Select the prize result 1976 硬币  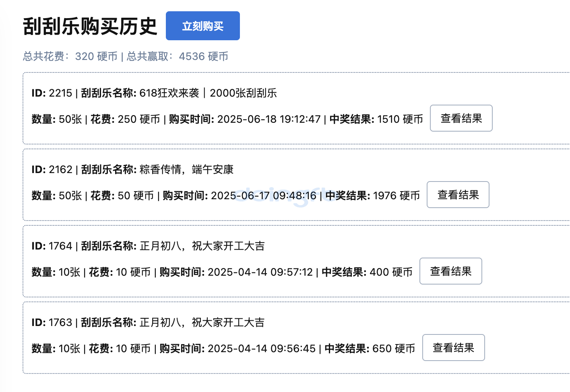397,196
